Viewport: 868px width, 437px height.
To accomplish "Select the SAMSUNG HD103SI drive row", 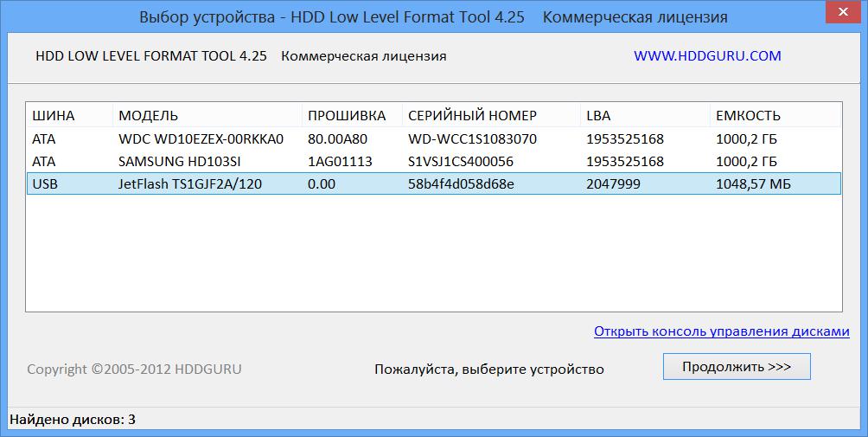I will [x=434, y=161].
